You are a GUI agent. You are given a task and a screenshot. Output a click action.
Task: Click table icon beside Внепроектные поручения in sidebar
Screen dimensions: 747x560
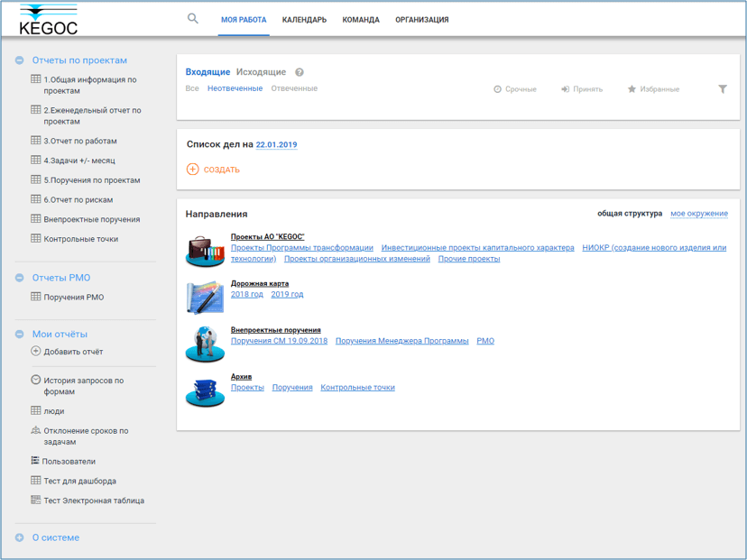(36, 218)
